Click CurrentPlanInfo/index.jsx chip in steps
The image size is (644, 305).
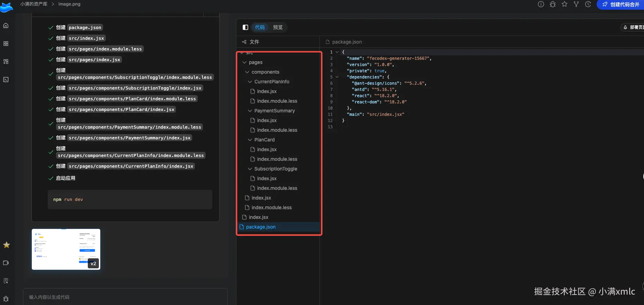(x=131, y=166)
